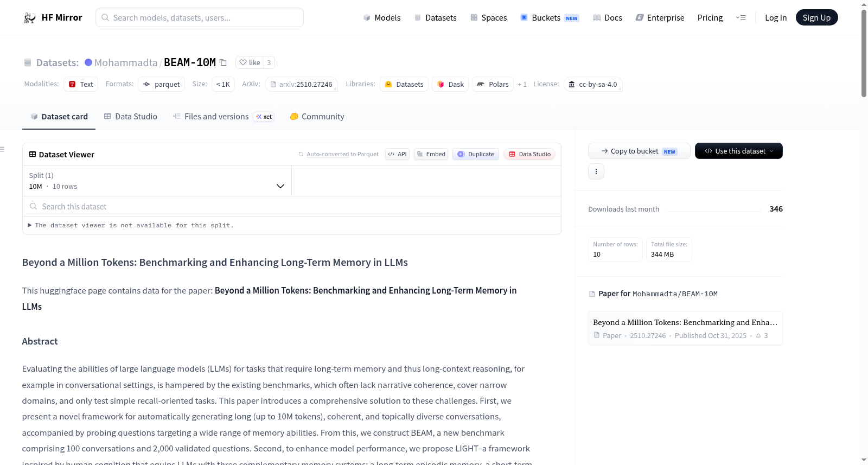Focus the search models and datasets field
Image resolution: width=868 pixels, height=465 pixels.
200,18
